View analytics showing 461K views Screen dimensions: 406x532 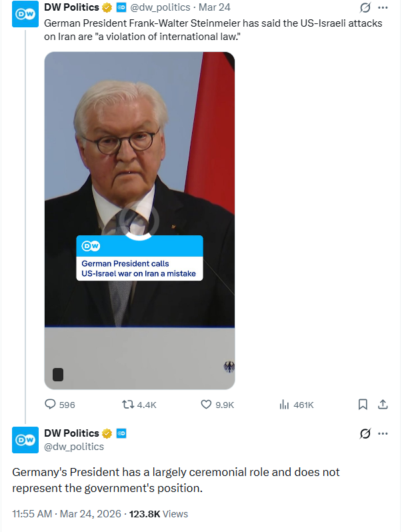[x=284, y=404]
